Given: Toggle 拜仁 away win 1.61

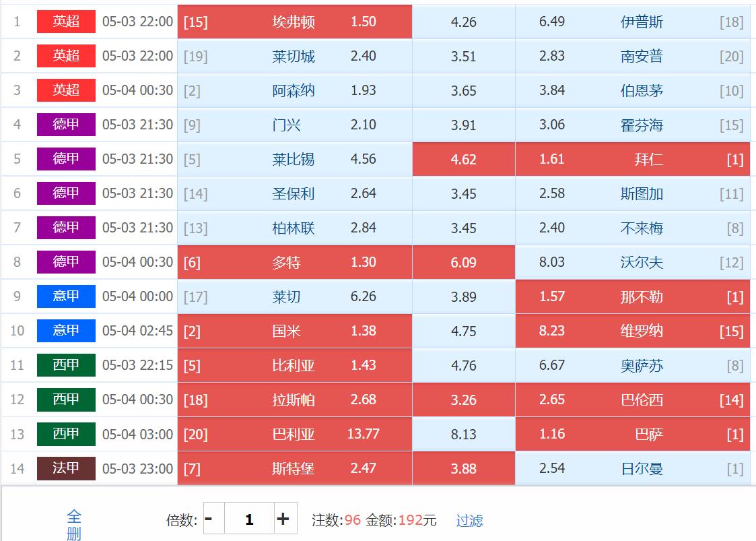Looking at the screenshot, I should pyautogui.click(x=632, y=159).
